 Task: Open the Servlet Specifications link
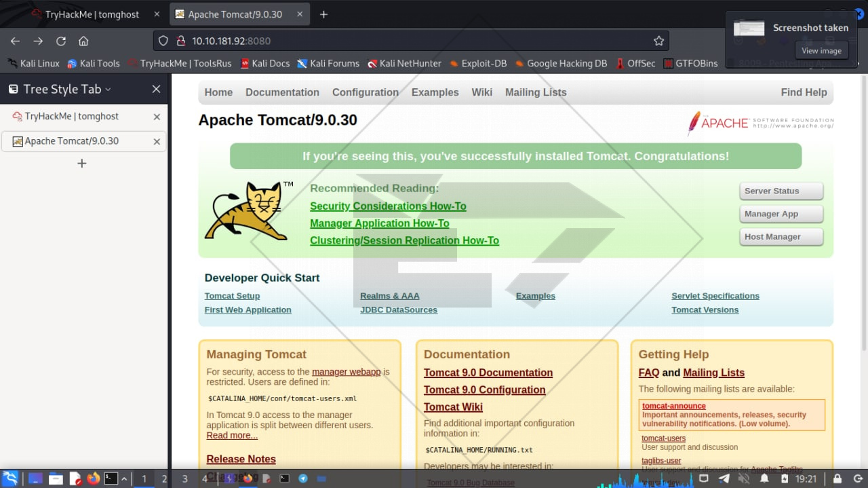click(x=715, y=296)
